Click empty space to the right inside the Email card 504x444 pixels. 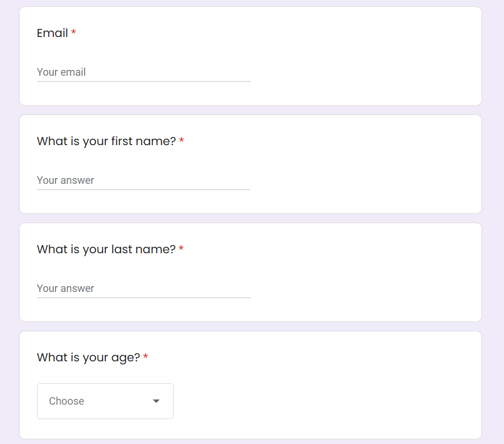click(366, 56)
